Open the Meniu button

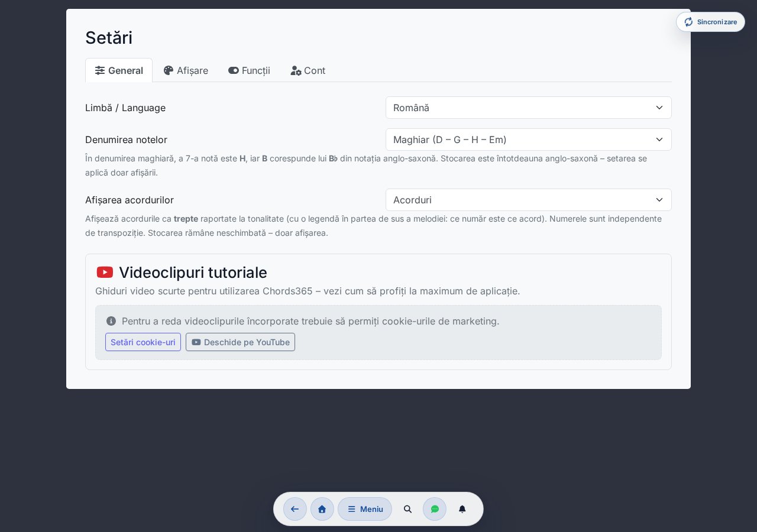pyautogui.click(x=365, y=509)
